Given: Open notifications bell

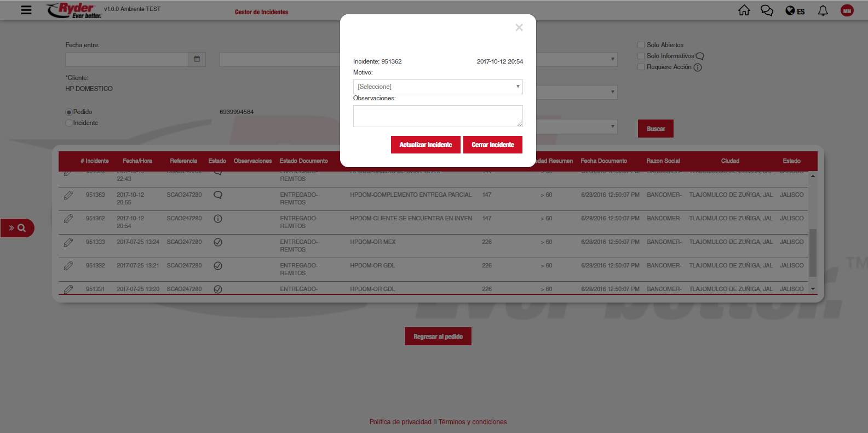Looking at the screenshot, I should coord(823,10).
